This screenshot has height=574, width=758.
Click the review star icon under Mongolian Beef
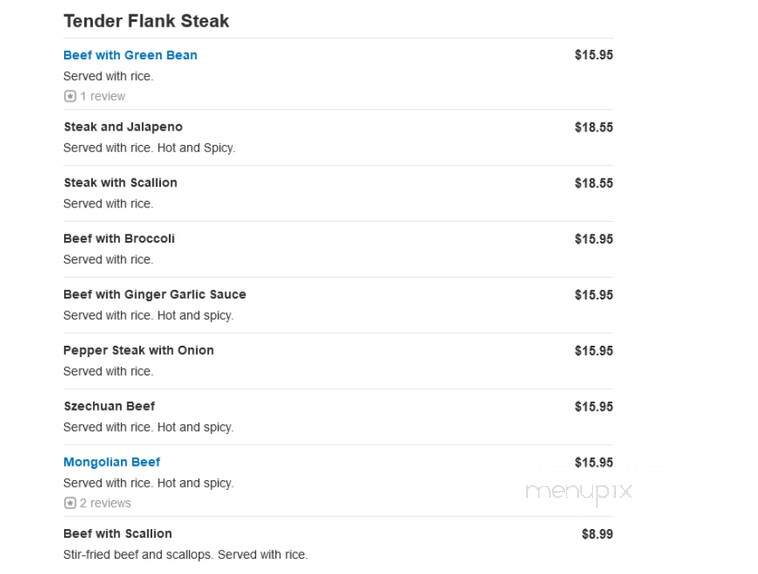tap(70, 503)
